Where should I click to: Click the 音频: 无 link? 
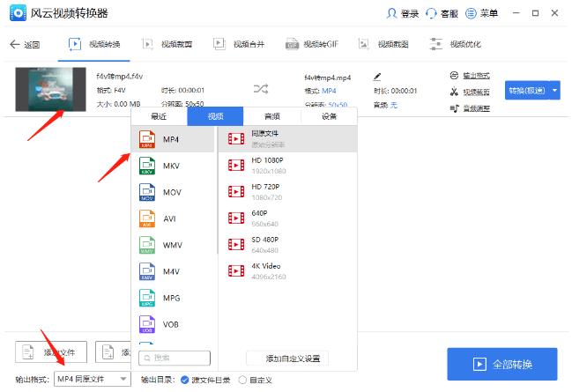[x=394, y=106]
